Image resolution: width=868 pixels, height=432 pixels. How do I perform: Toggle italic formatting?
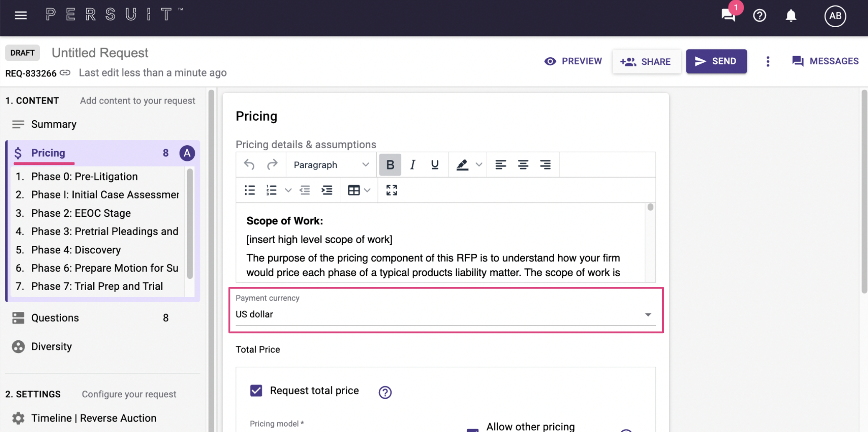pyautogui.click(x=412, y=165)
